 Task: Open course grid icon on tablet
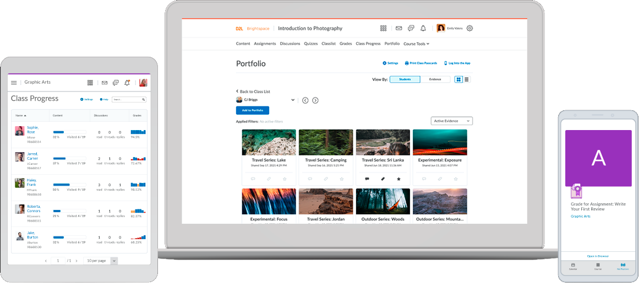pos(90,83)
